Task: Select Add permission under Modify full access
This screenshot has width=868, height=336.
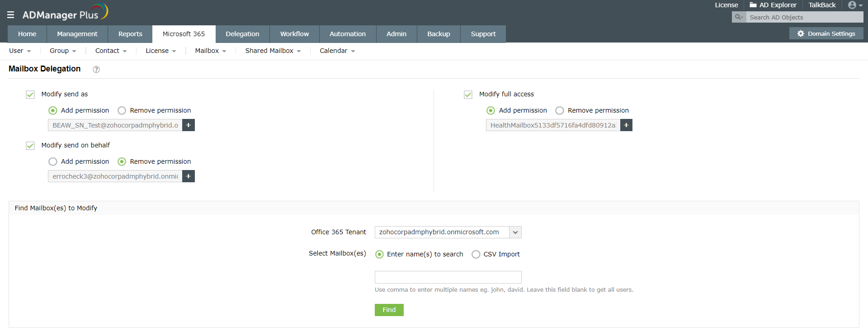Action: [x=491, y=110]
